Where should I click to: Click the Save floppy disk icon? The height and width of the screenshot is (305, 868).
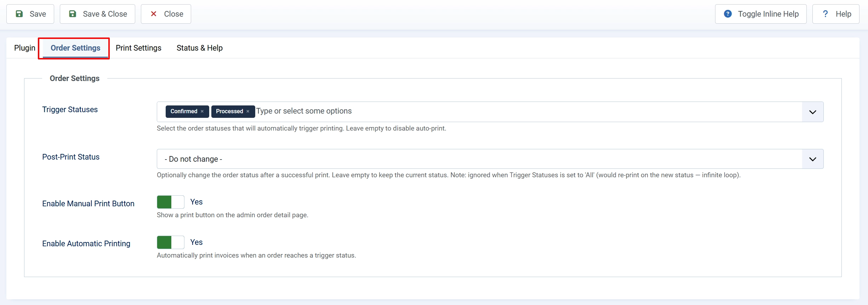point(19,14)
